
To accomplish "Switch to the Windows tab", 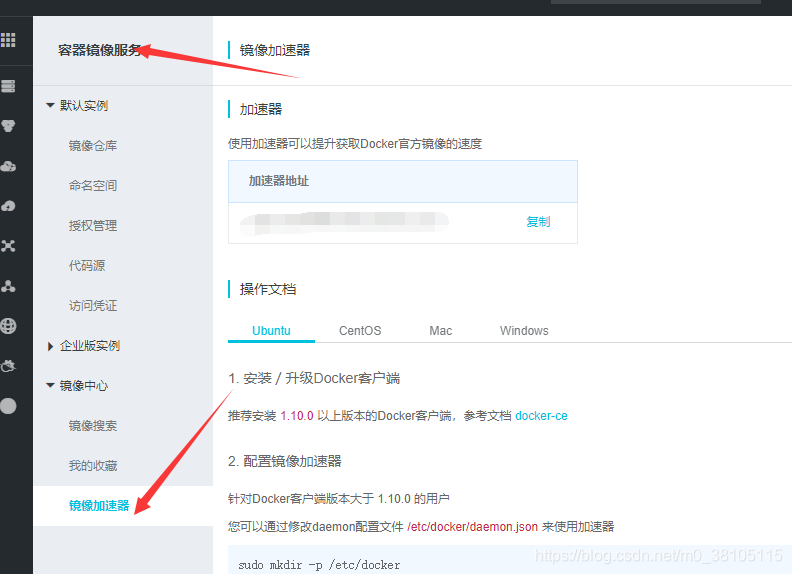I will point(524,330).
